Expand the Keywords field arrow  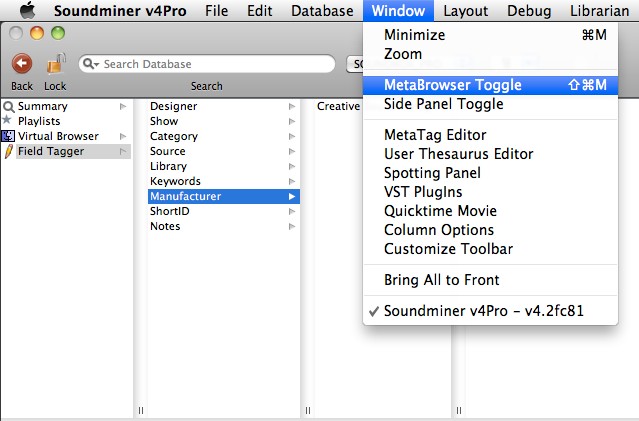click(x=292, y=181)
